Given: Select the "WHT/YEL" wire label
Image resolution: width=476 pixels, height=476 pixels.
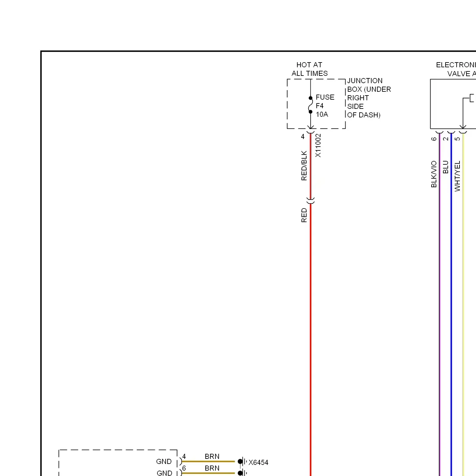Looking at the screenshot, I should tap(457, 176).
